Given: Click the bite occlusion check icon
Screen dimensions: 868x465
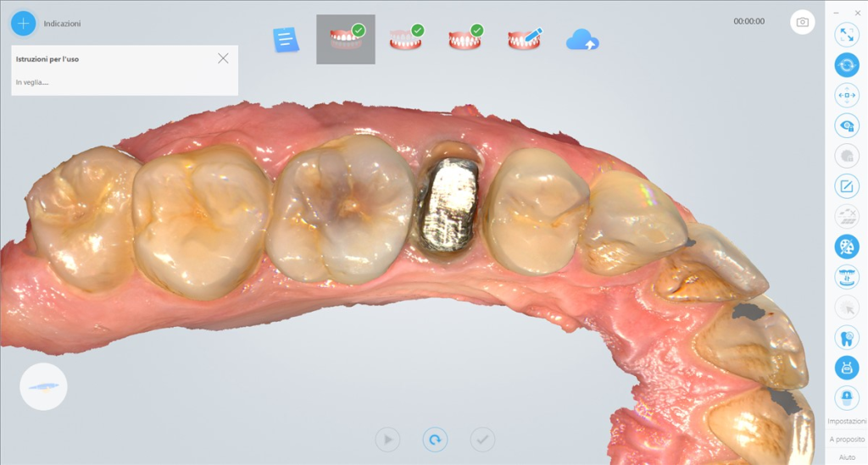Looking at the screenshot, I should tap(847, 277).
